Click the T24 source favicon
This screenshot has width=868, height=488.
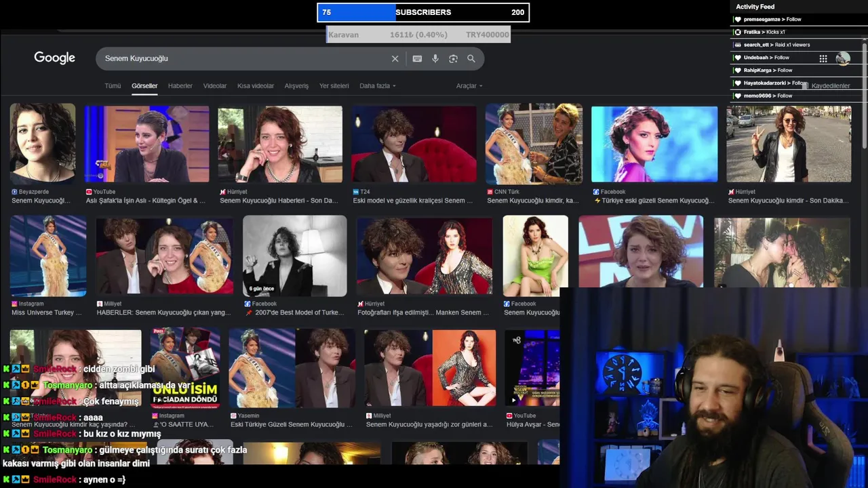pyautogui.click(x=356, y=192)
